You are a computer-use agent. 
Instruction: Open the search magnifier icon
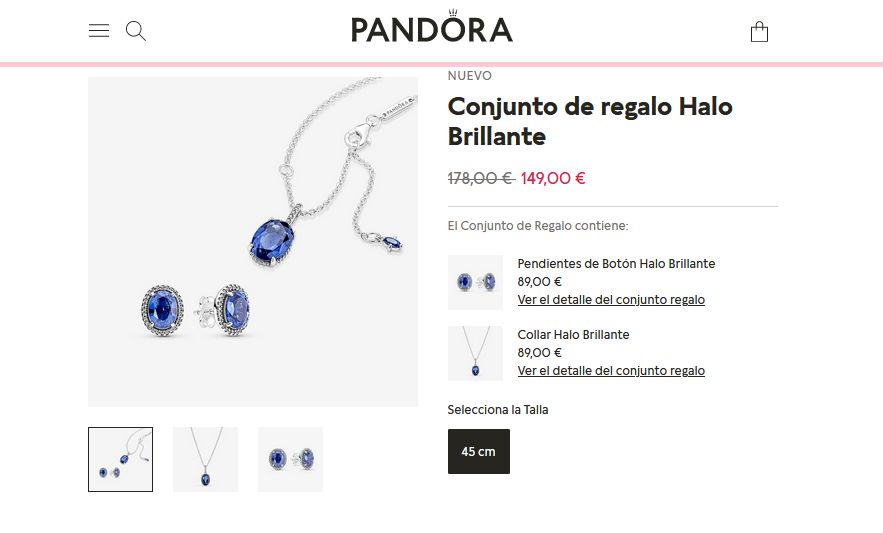pos(136,31)
